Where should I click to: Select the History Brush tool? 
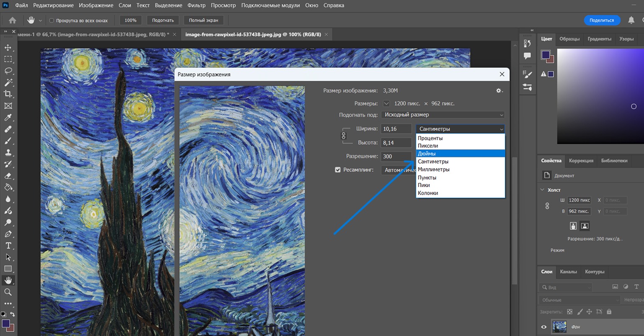click(x=8, y=164)
